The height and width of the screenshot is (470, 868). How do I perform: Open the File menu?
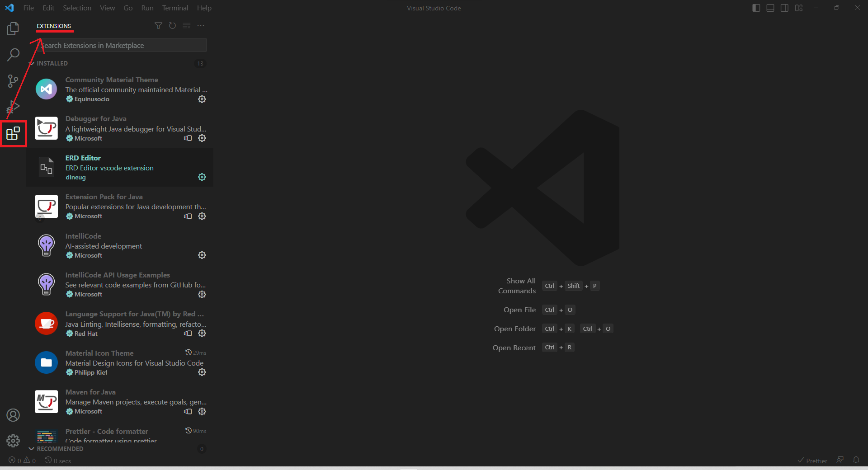(28, 8)
